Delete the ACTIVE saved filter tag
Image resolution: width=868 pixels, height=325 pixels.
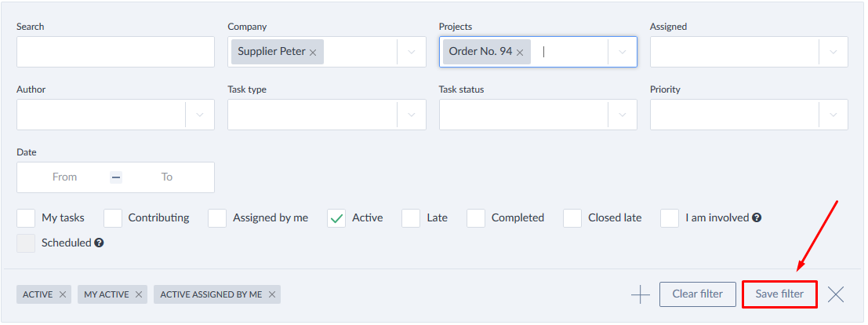click(63, 294)
